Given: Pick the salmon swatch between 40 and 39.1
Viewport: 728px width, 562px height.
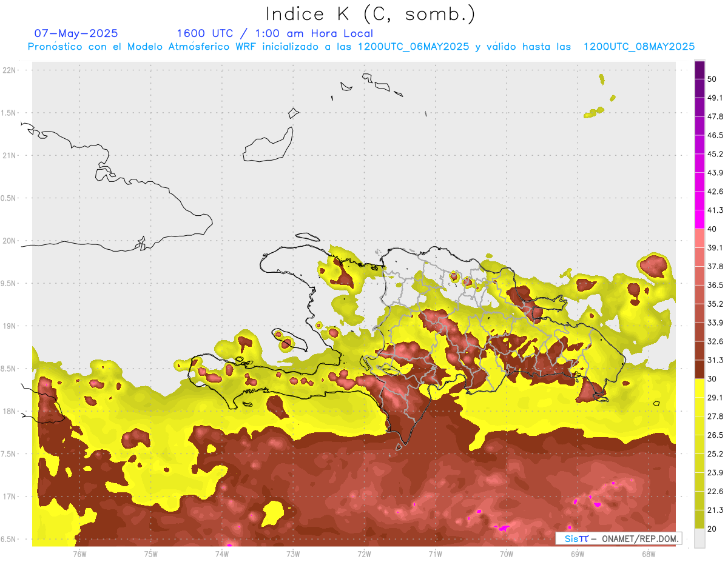Looking at the screenshot, I should click(x=700, y=238).
